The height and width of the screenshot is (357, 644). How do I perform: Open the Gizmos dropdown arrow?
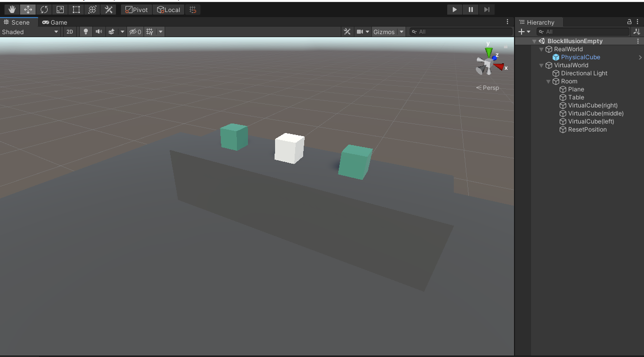coord(402,32)
